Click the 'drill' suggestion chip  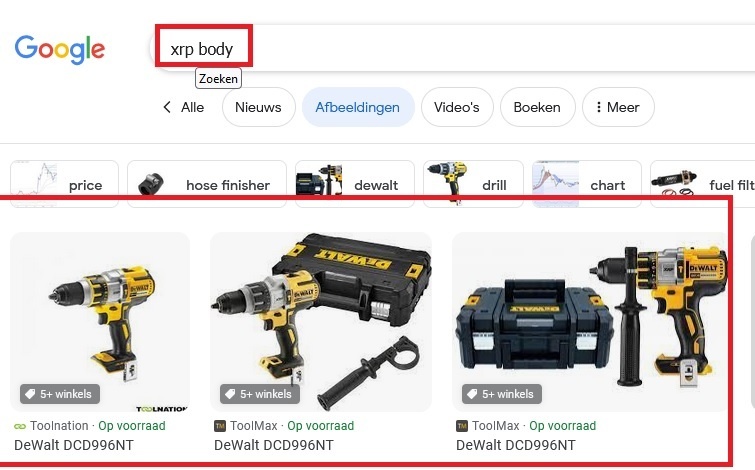[x=473, y=184]
